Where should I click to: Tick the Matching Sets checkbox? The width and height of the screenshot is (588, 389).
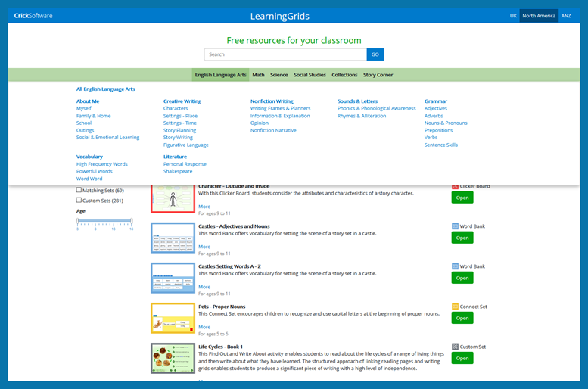click(79, 190)
